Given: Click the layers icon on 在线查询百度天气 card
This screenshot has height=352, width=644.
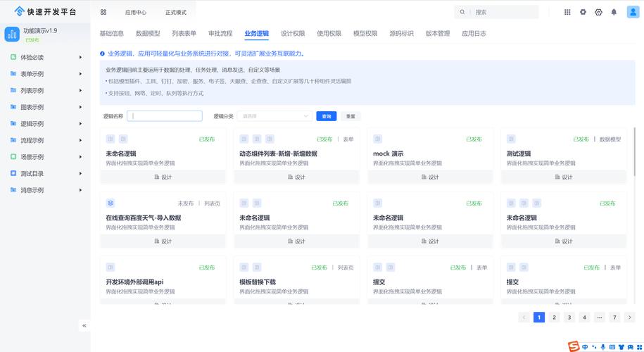Looking at the screenshot, I should point(110,203).
